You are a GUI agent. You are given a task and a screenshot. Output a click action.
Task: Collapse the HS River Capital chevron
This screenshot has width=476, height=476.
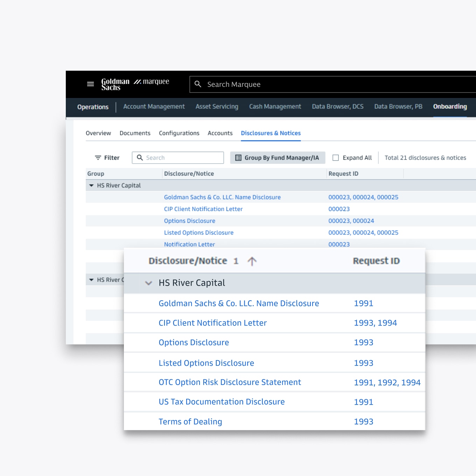point(148,283)
